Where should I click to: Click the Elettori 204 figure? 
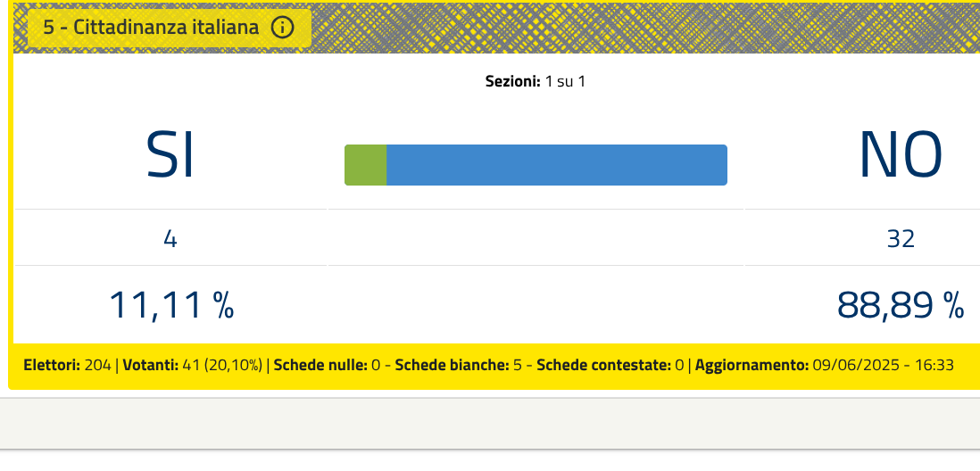coord(97,365)
